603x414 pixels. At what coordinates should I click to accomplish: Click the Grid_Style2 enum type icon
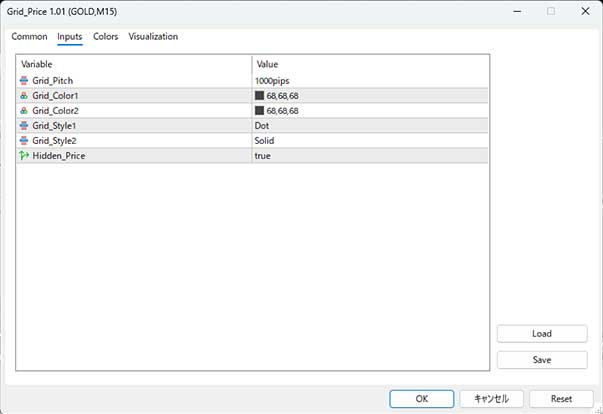[x=24, y=141]
